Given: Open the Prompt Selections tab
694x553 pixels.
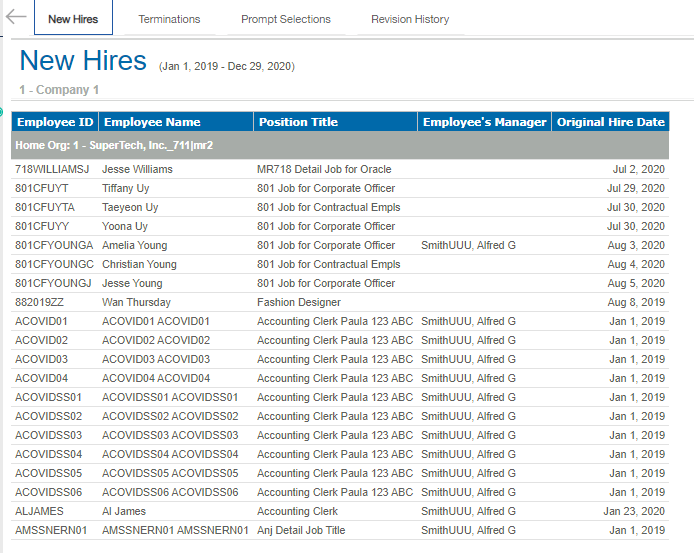Looking at the screenshot, I should [x=285, y=19].
